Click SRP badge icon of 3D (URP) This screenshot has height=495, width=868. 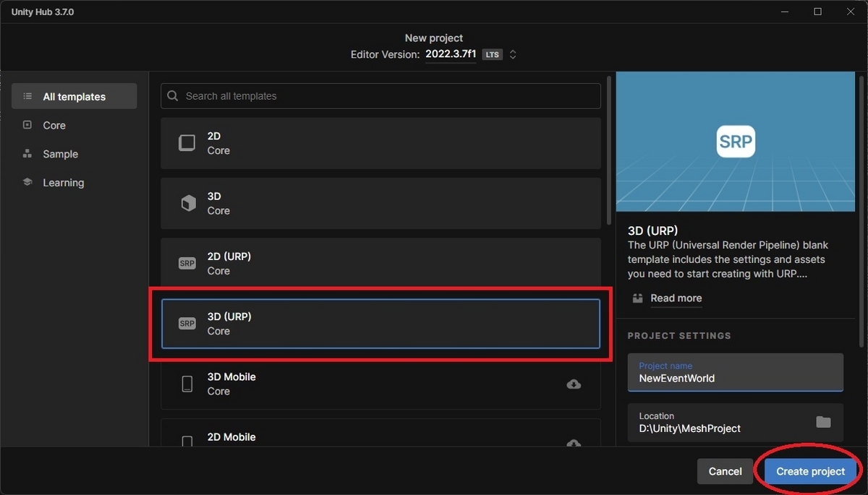(187, 324)
